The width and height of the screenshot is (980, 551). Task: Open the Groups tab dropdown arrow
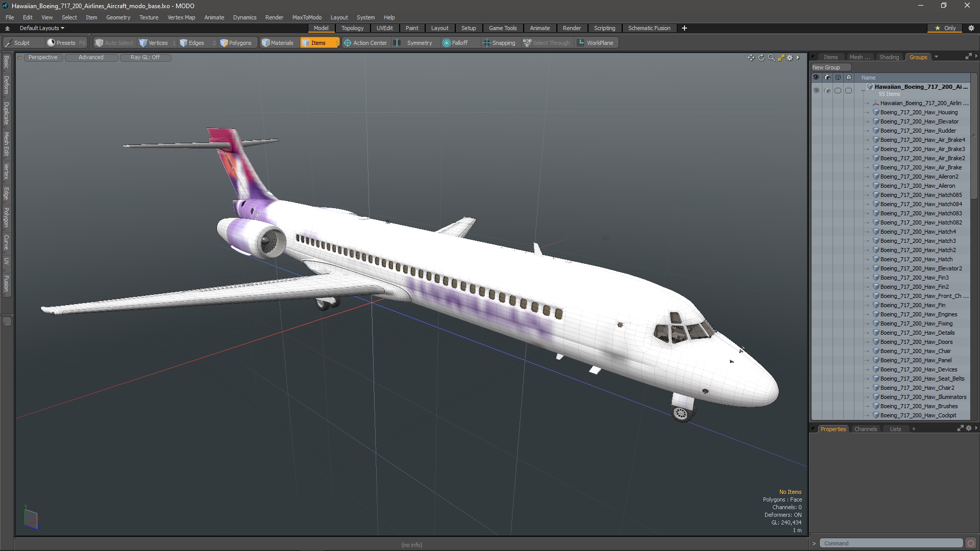point(936,57)
